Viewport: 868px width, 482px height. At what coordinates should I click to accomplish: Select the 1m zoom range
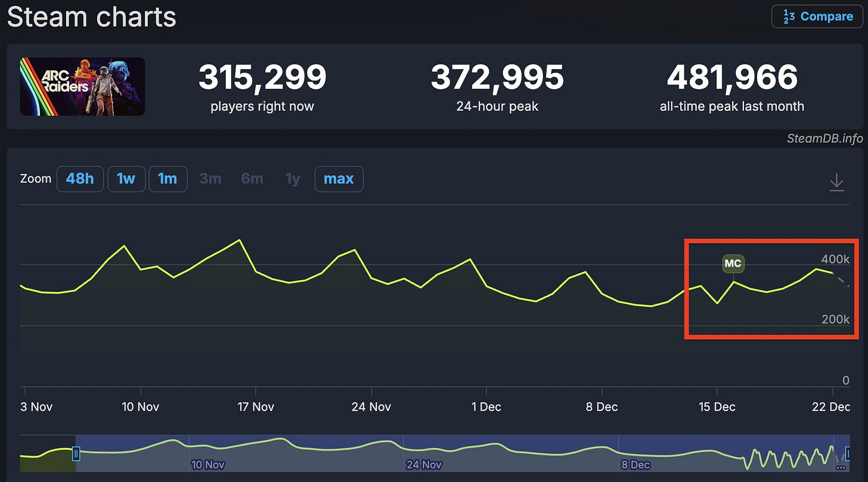coord(168,179)
